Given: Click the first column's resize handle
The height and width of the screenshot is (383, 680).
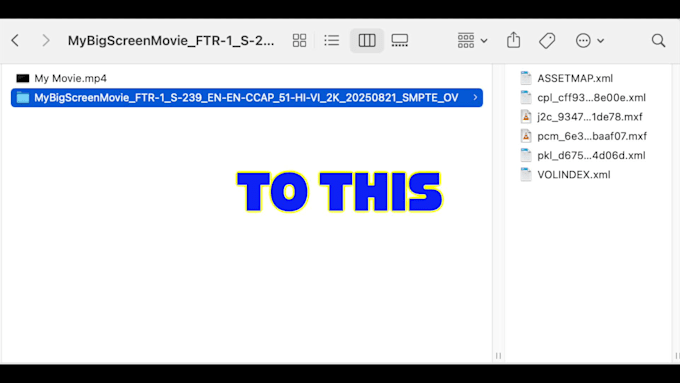Looking at the screenshot, I should pyautogui.click(x=498, y=356).
